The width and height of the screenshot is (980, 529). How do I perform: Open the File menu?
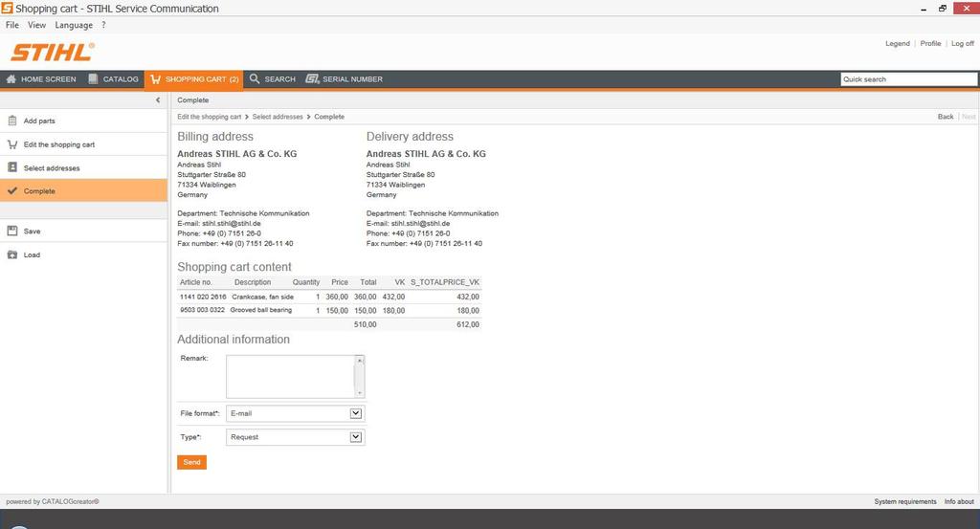[11, 25]
